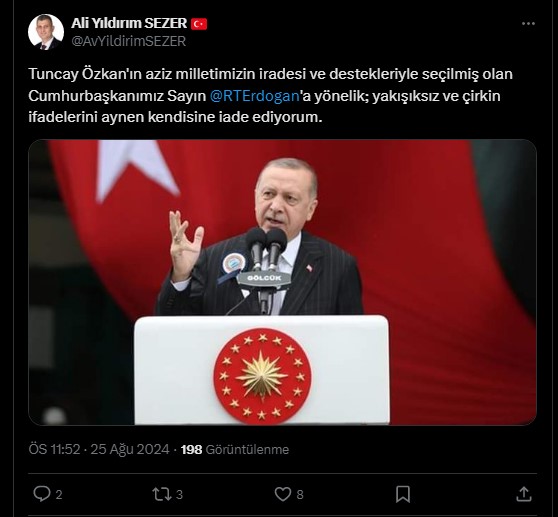This screenshot has height=517, width=558.
Task: Open the attached podium speech photo
Action: point(282,282)
